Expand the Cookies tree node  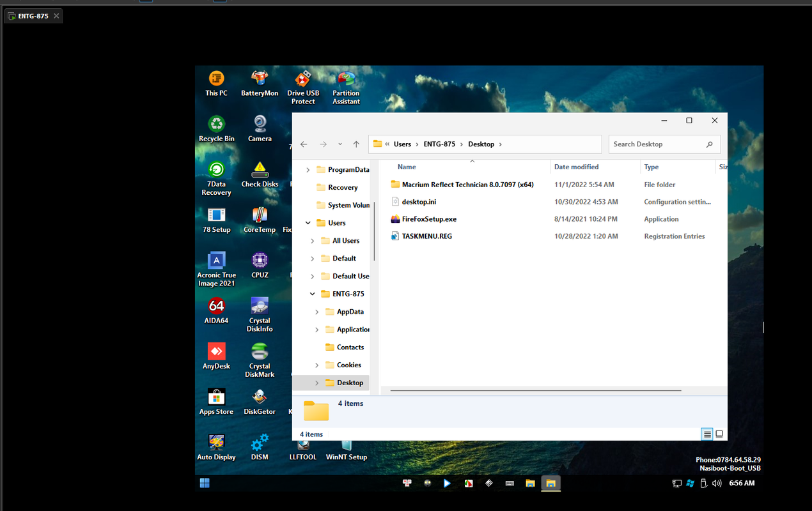tap(317, 365)
